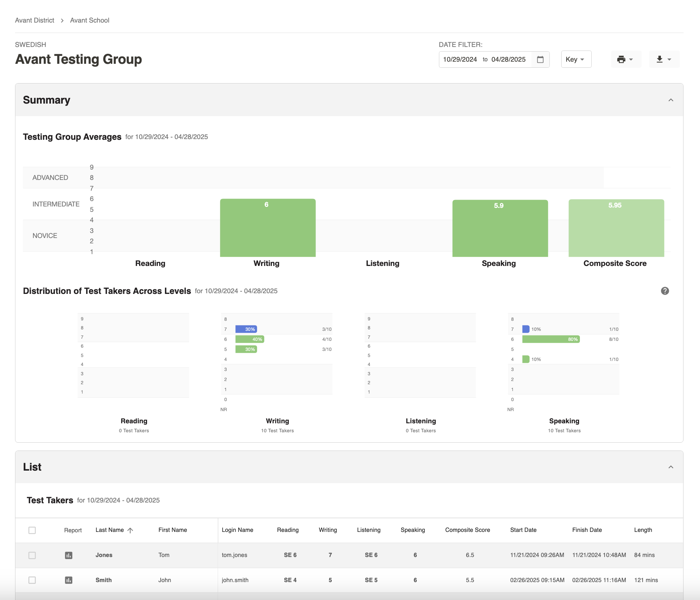Click the Speaking 8/10 count label

coord(614,339)
